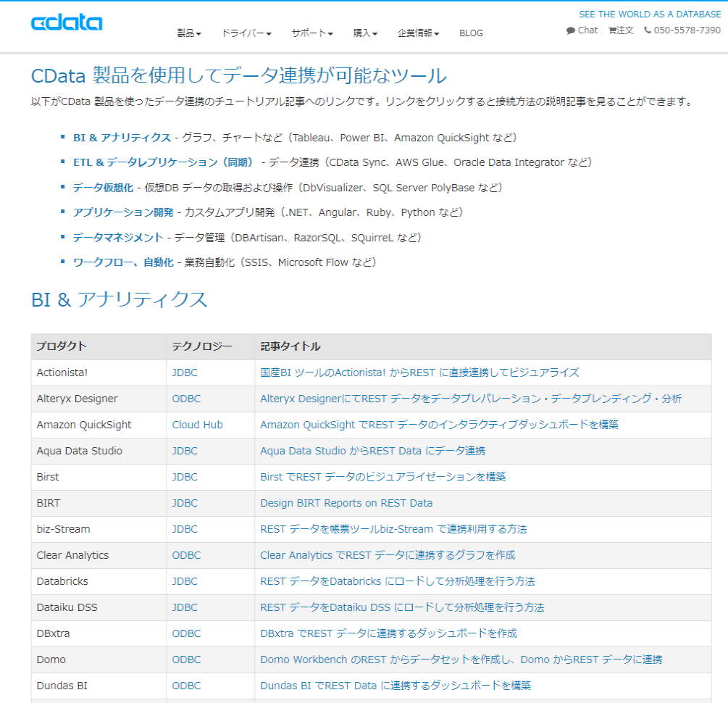Click JDBC in the biz-Stream row
Viewport: 728px width, 703px height.
pos(185,529)
